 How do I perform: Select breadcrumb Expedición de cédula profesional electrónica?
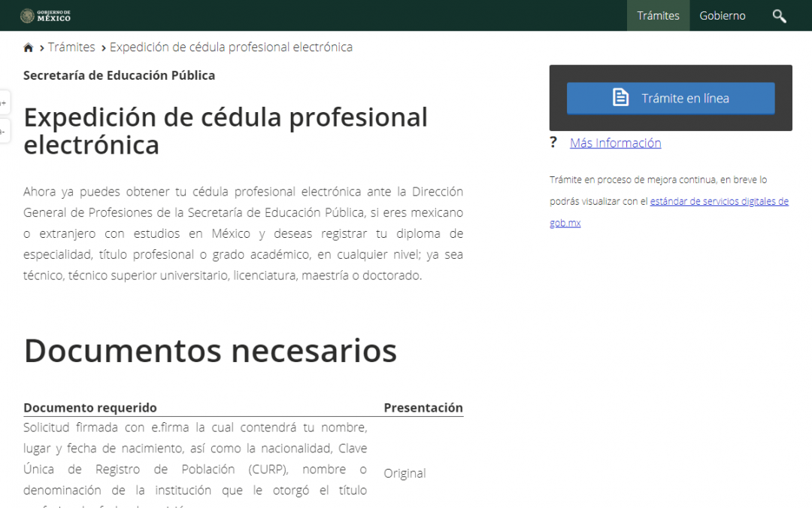[x=231, y=47]
